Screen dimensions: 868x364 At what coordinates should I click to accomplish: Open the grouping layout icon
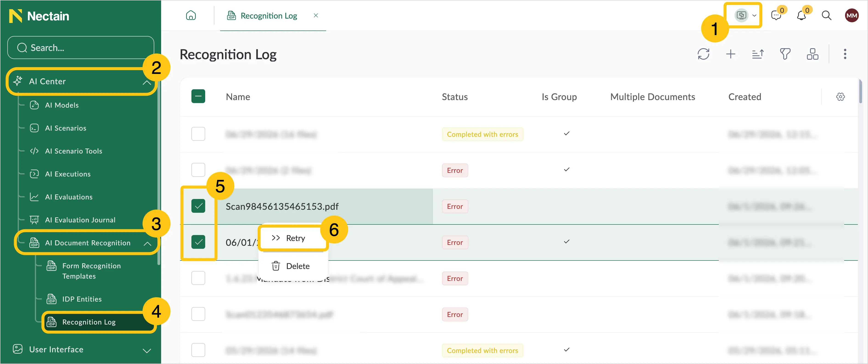click(812, 54)
